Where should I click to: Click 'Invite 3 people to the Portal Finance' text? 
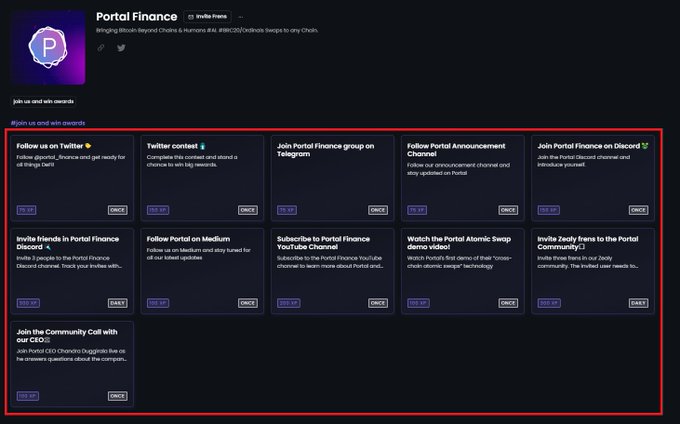pos(69,262)
